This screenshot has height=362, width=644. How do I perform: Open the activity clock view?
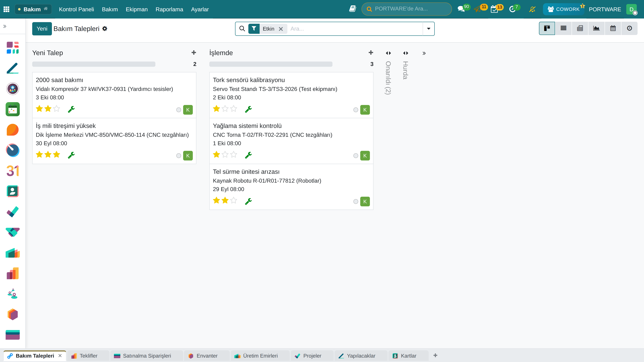click(x=629, y=28)
